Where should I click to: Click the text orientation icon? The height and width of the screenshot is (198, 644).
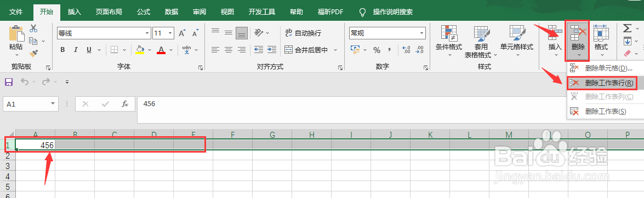pyautogui.click(x=259, y=33)
